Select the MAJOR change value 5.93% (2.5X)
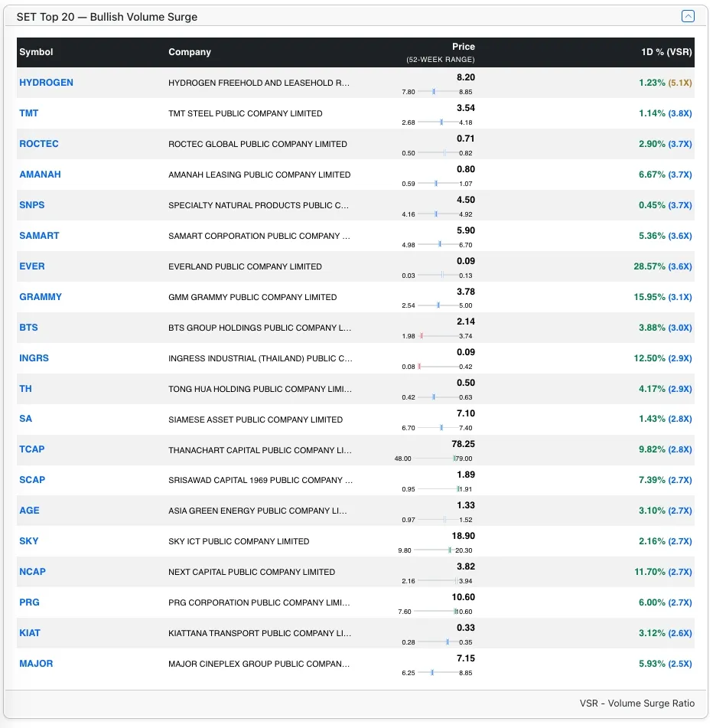This screenshot has width=713, height=728. point(666,664)
